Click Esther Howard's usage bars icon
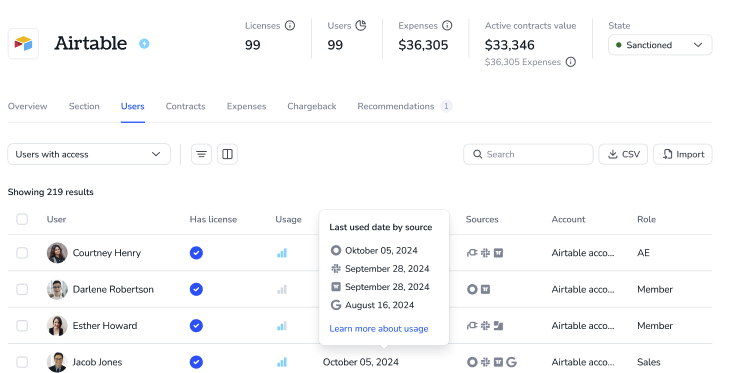The width and height of the screenshot is (750, 373). tap(282, 326)
